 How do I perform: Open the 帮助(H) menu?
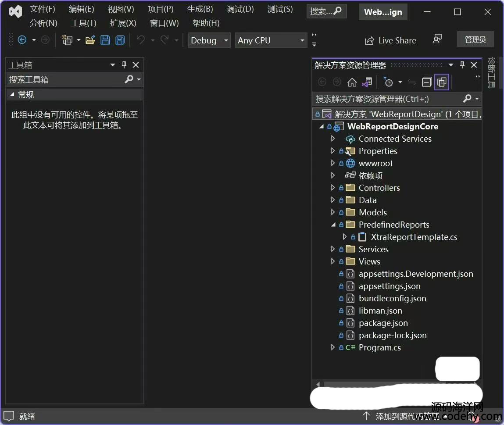tap(206, 23)
